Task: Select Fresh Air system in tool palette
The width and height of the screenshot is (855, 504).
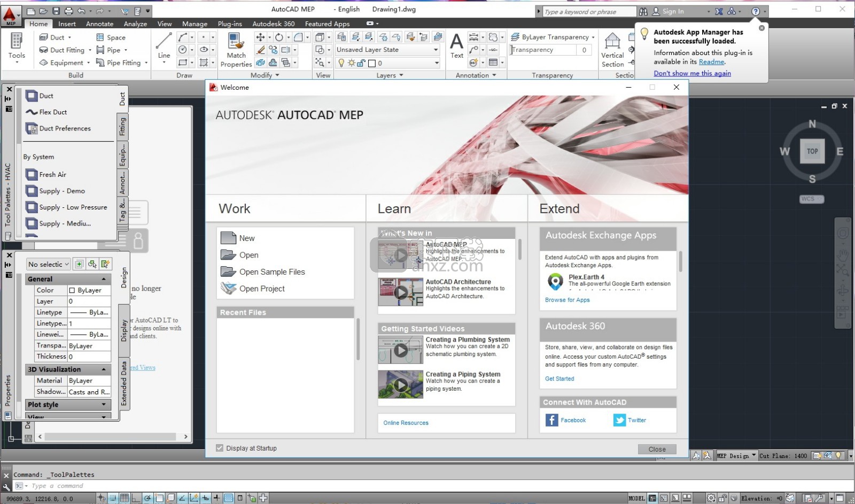Action: [x=46, y=175]
